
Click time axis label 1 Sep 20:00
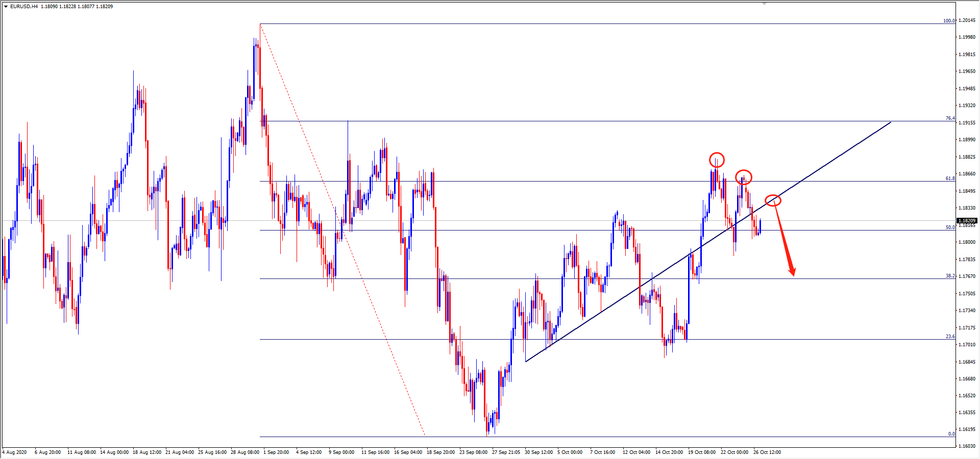click(x=276, y=452)
